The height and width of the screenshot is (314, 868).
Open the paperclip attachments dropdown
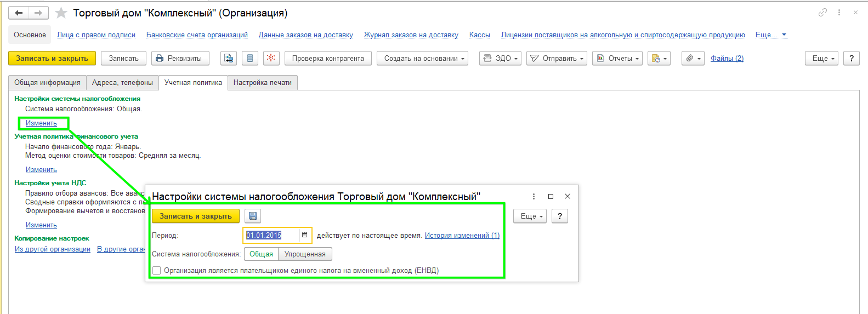click(x=693, y=58)
